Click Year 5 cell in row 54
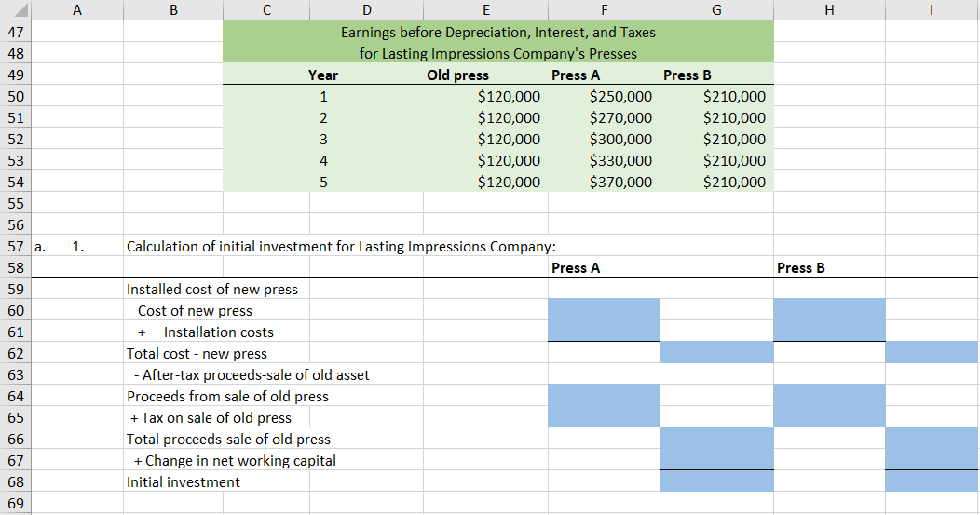Image resolution: width=980 pixels, height=515 pixels. tap(323, 182)
